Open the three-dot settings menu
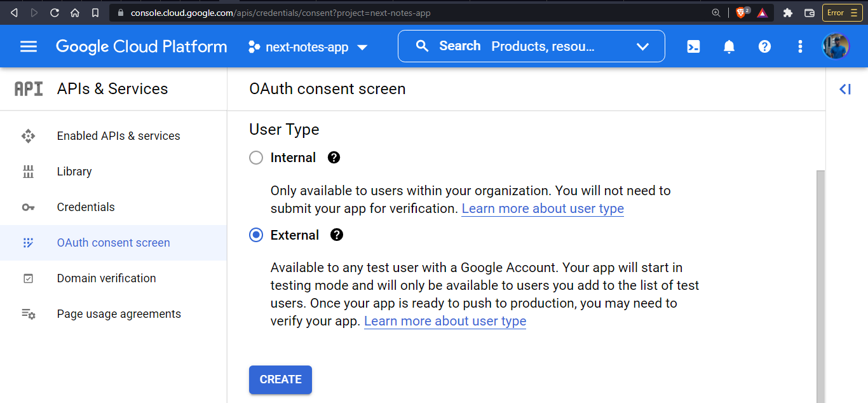 click(800, 46)
